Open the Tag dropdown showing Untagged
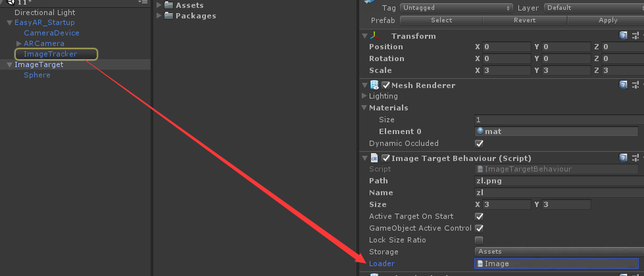This screenshot has width=644, height=276. coord(456,8)
